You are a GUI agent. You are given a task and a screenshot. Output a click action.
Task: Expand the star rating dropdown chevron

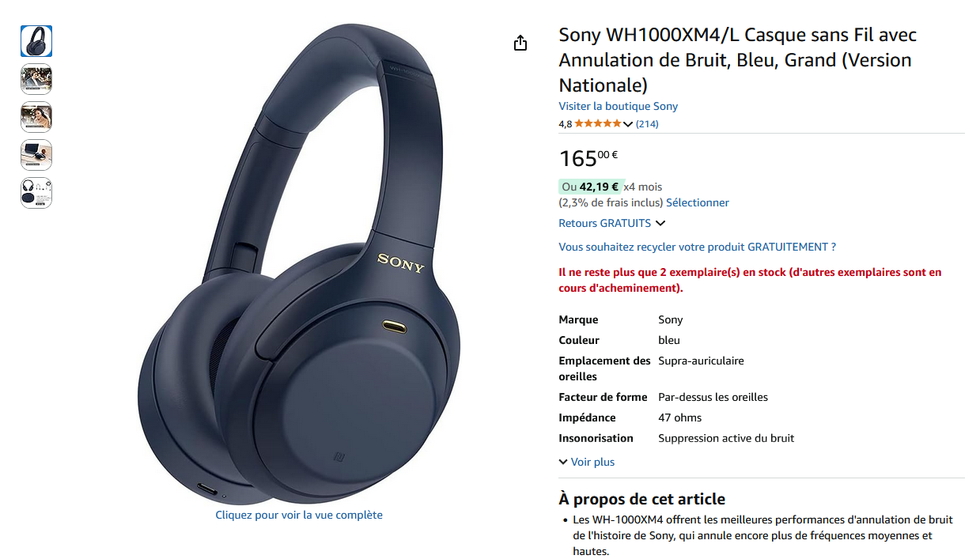(628, 124)
